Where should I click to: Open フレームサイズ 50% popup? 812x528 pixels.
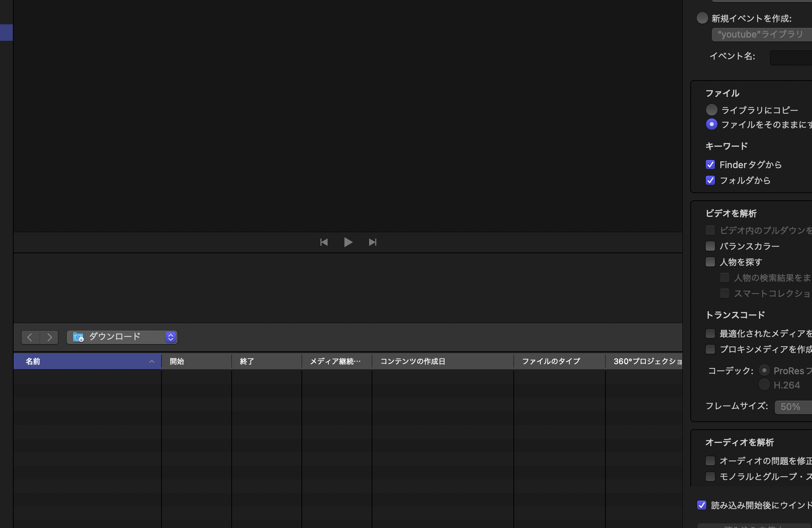[792, 407]
